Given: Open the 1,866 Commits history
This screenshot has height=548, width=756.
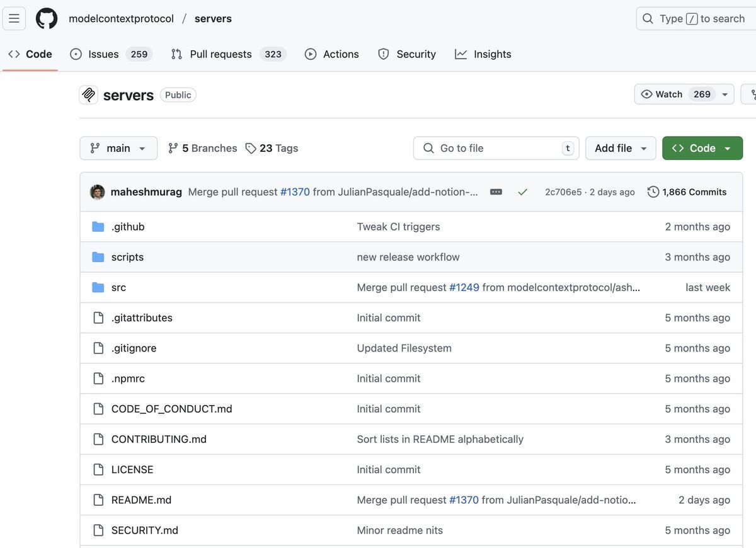Looking at the screenshot, I should 687,192.
